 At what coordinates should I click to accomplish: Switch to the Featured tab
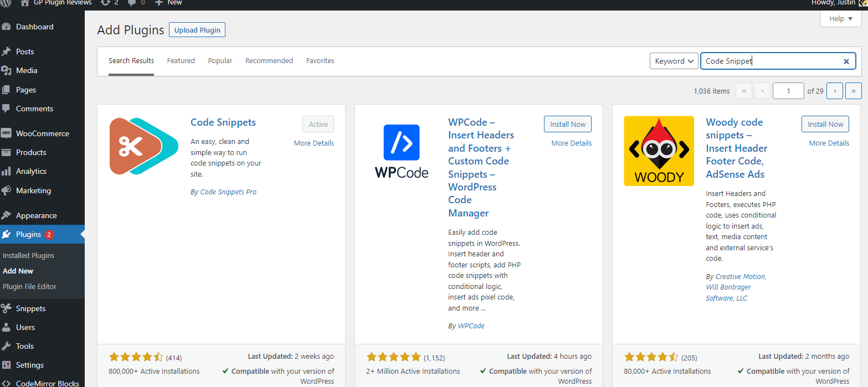coord(181,61)
